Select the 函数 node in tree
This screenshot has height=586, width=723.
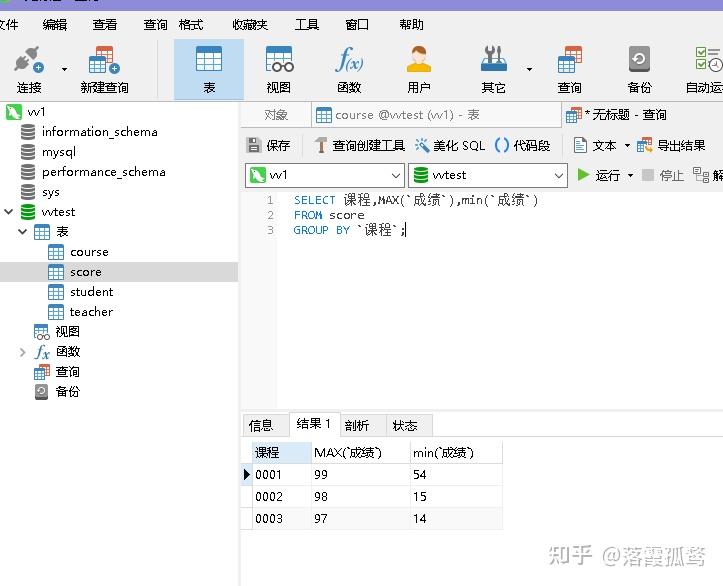click(57, 352)
